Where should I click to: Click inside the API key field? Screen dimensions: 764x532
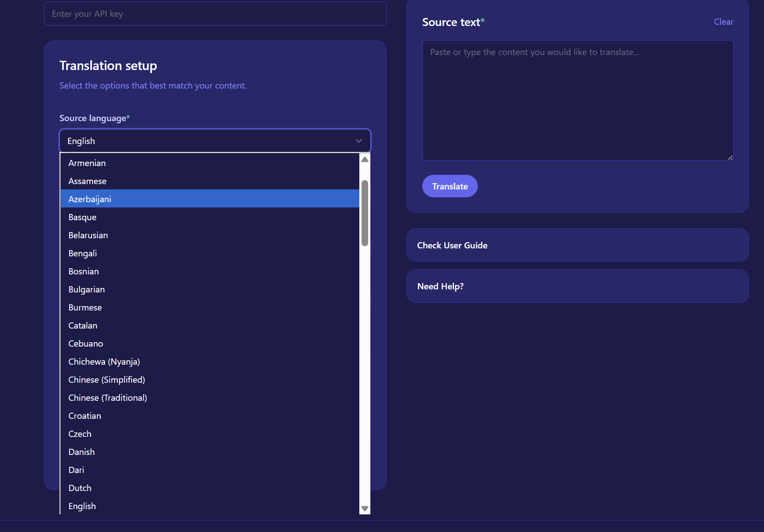pos(215,13)
